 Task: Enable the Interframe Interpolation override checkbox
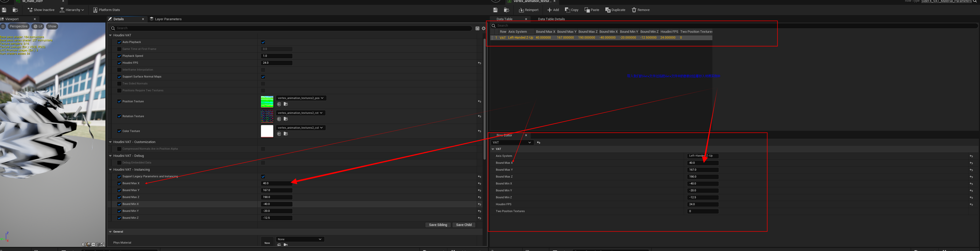point(119,70)
